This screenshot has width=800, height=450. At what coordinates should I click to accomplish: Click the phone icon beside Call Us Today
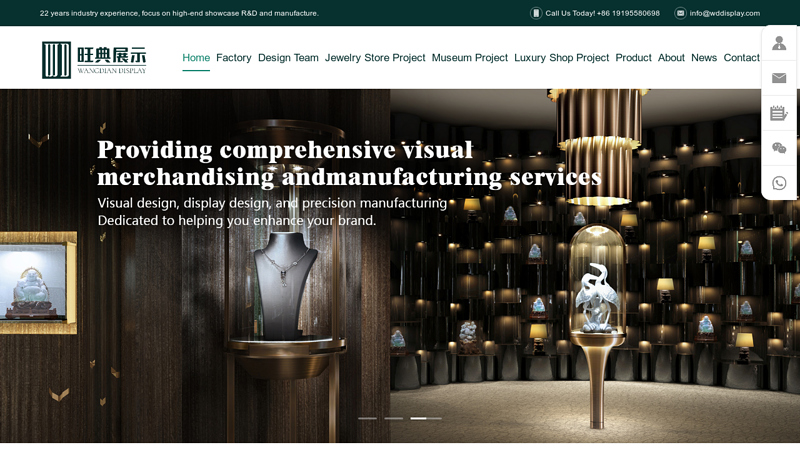(x=536, y=13)
